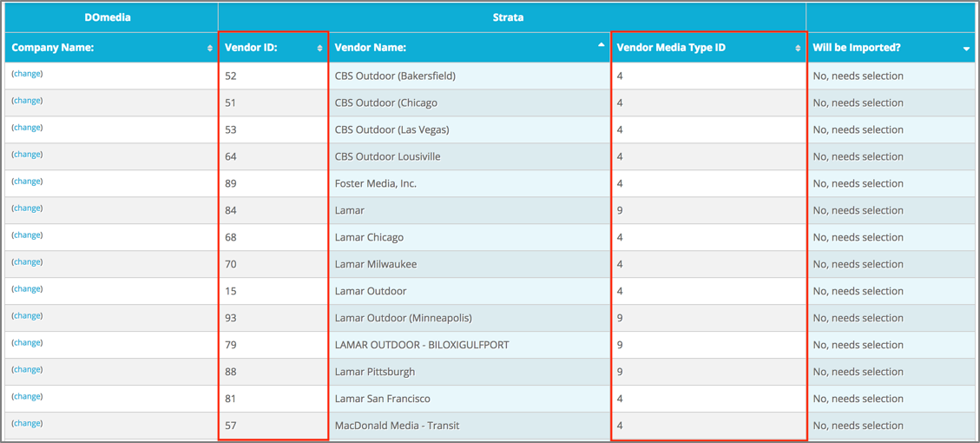Screen dimensions: 980x443
Task: Select vendor name Lamar Milwaukee
Action: [376, 265]
